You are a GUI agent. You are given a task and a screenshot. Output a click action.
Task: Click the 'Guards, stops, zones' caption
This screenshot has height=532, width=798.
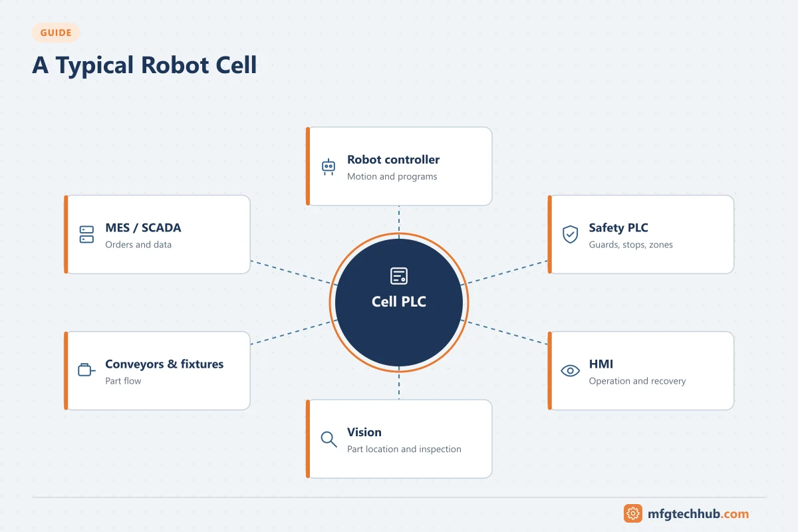[x=631, y=245]
